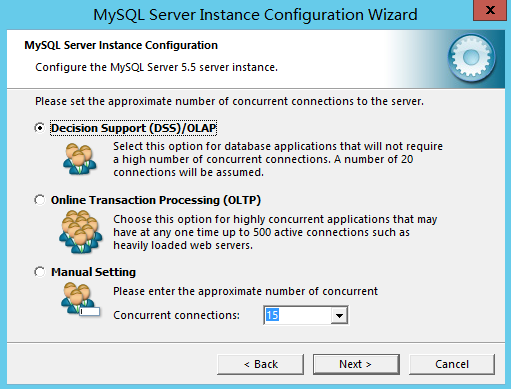Expand the Concurrent connections dropdown arrow
The height and width of the screenshot is (389, 511).
tap(339, 315)
